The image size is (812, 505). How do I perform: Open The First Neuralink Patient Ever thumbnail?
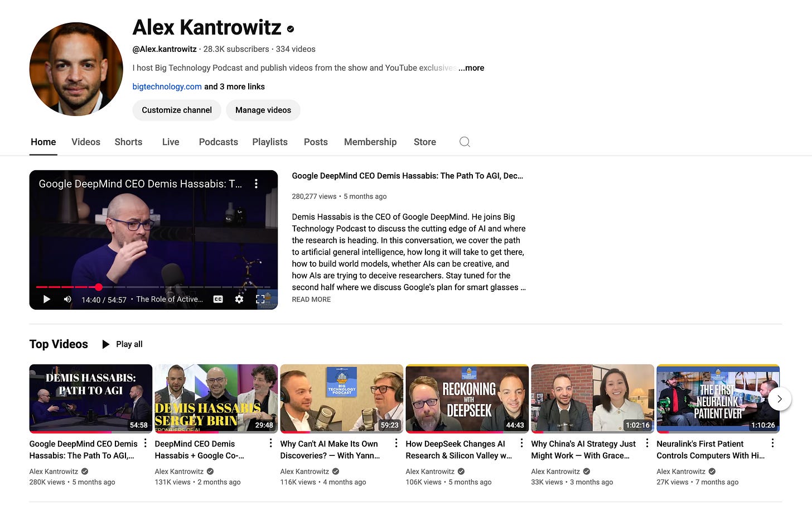[718, 398]
